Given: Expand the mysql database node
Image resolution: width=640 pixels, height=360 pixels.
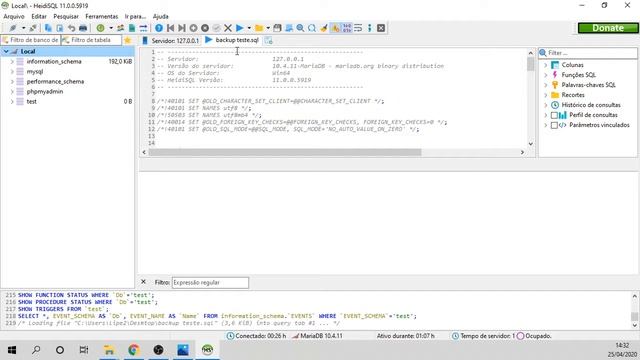Looking at the screenshot, I should pyautogui.click(x=12, y=72).
